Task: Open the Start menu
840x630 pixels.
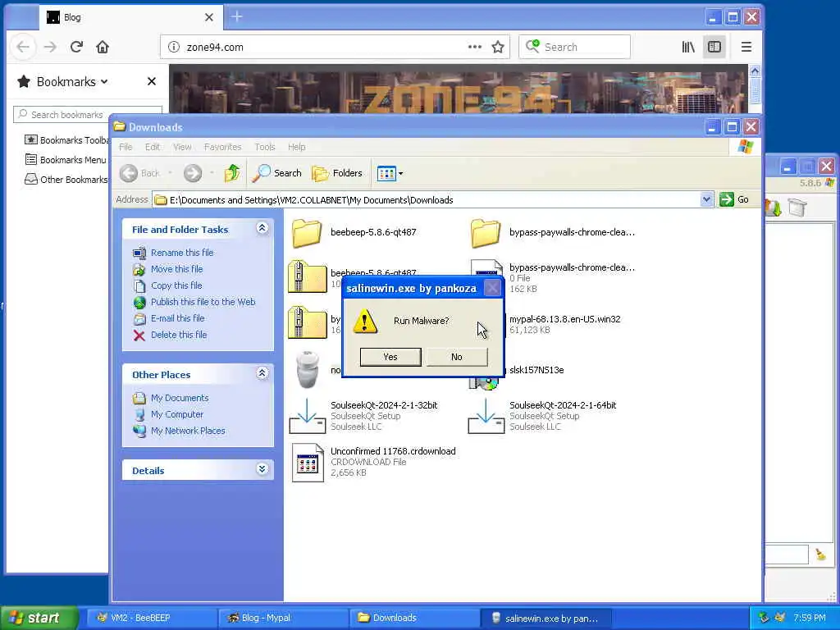Action: click(x=39, y=619)
